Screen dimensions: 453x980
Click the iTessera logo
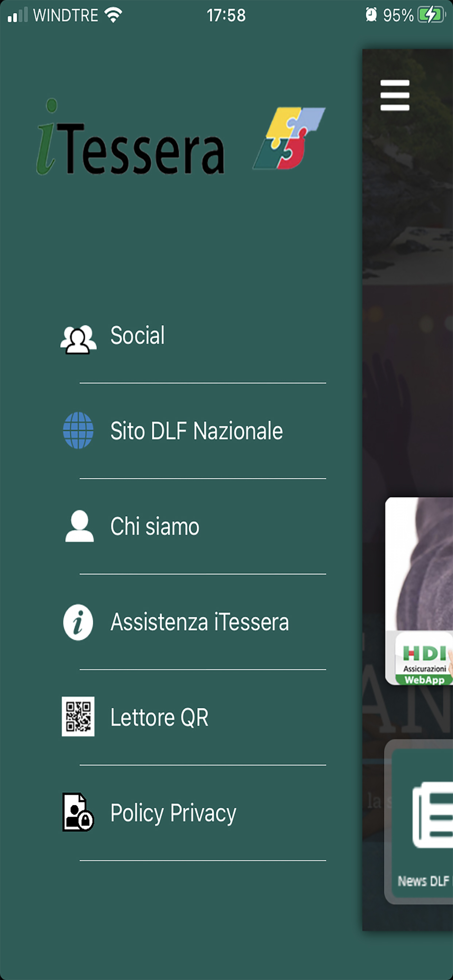[130, 137]
